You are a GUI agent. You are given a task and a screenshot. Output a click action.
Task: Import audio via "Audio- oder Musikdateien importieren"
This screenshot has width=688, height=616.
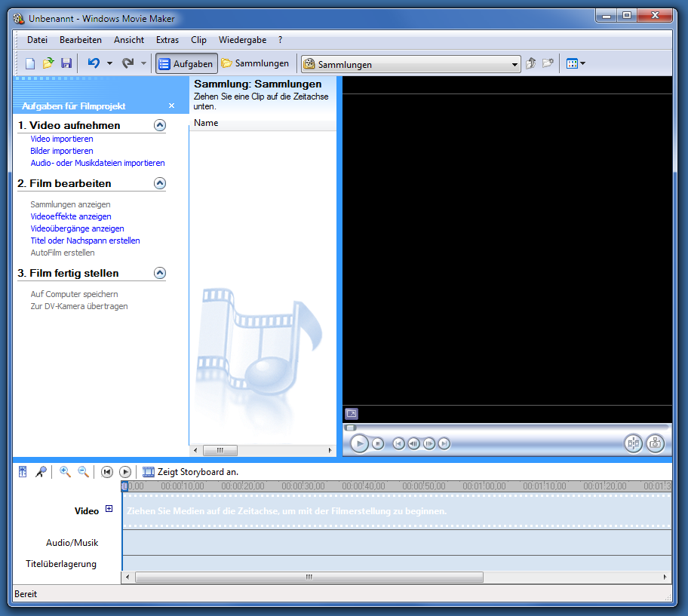[98, 163]
